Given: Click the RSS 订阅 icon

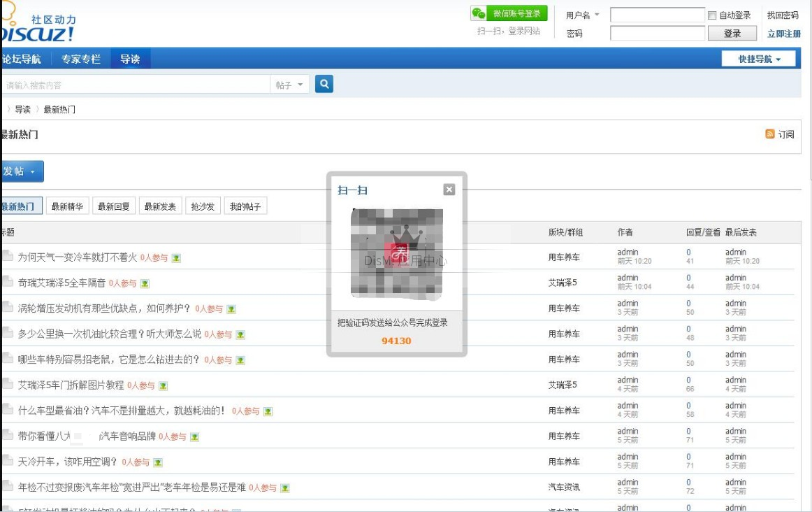Looking at the screenshot, I should 769,134.
